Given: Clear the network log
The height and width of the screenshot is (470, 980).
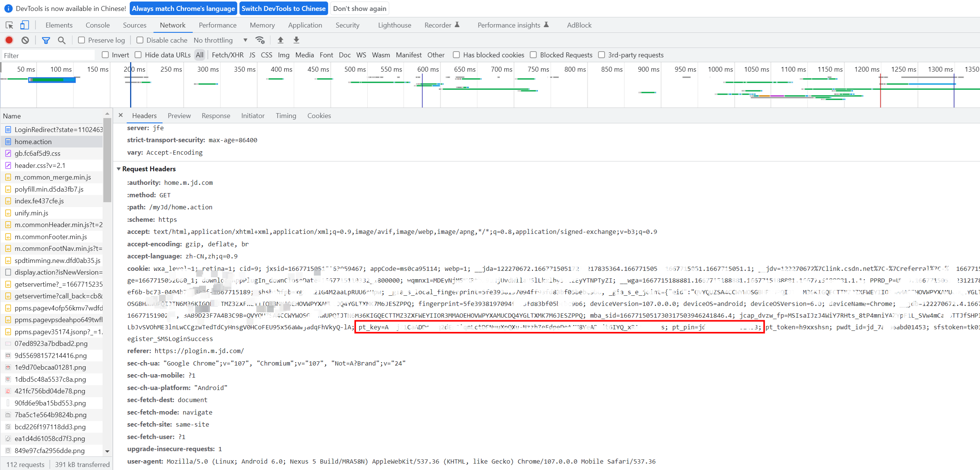Looking at the screenshot, I should point(25,40).
